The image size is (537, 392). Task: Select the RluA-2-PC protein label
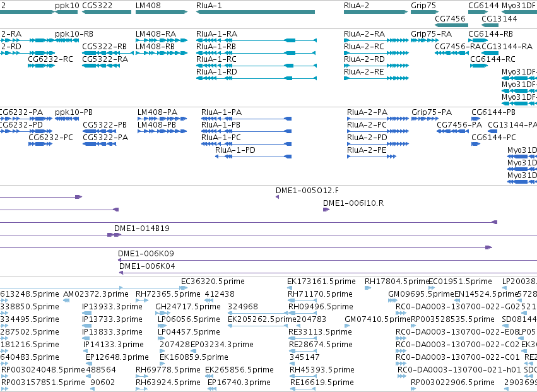[x=367, y=125]
